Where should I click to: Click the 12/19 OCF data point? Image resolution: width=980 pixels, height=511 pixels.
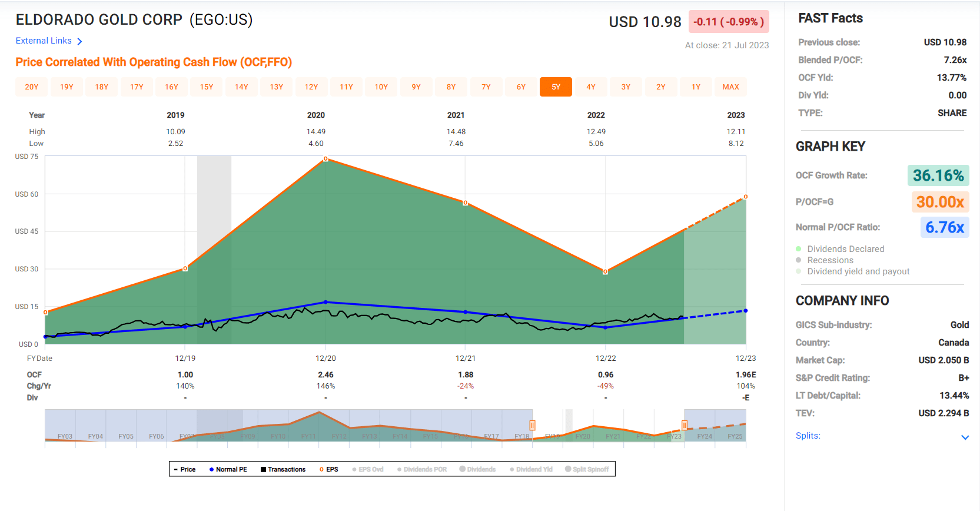coord(185,268)
